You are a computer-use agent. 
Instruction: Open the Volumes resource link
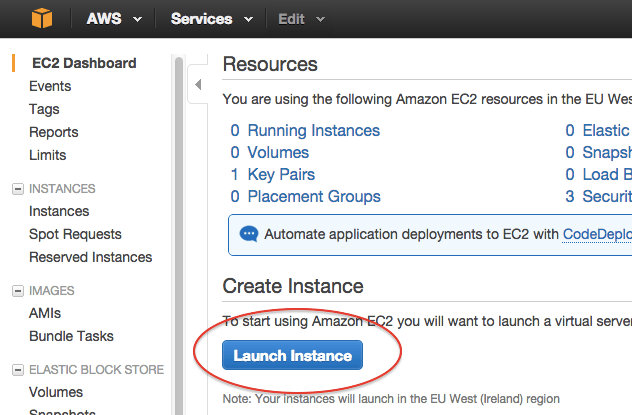(278, 152)
